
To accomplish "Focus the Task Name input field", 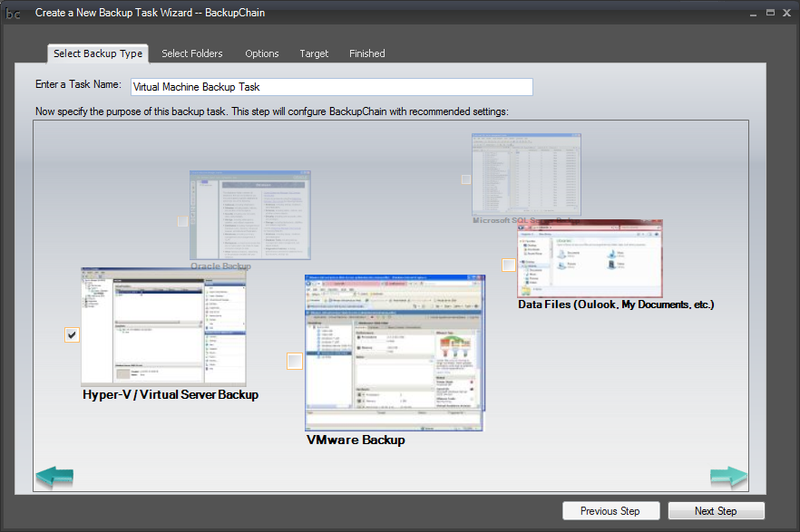I will click(x=332, y=87).
